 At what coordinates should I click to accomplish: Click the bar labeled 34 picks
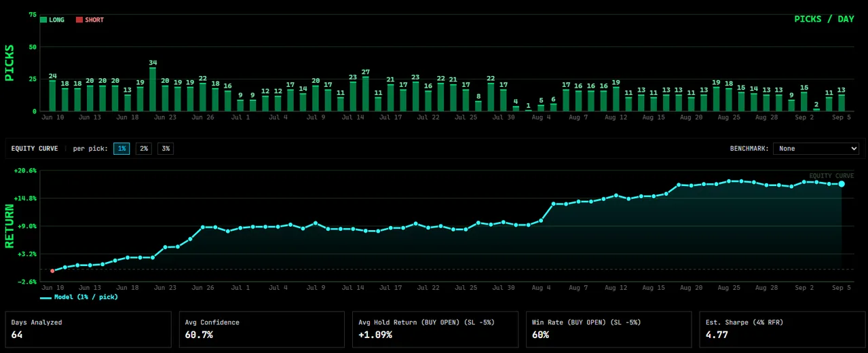click(x=153, y=89)
